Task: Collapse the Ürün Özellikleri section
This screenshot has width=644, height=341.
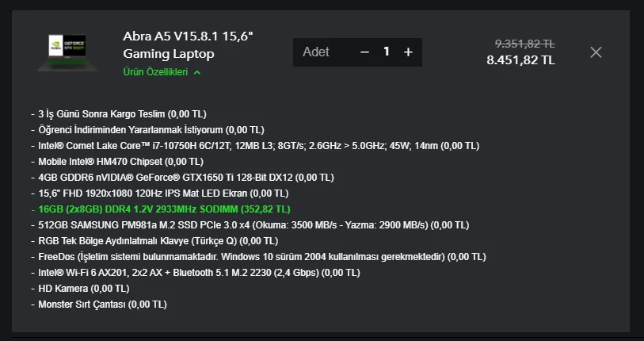Action: 155,72
